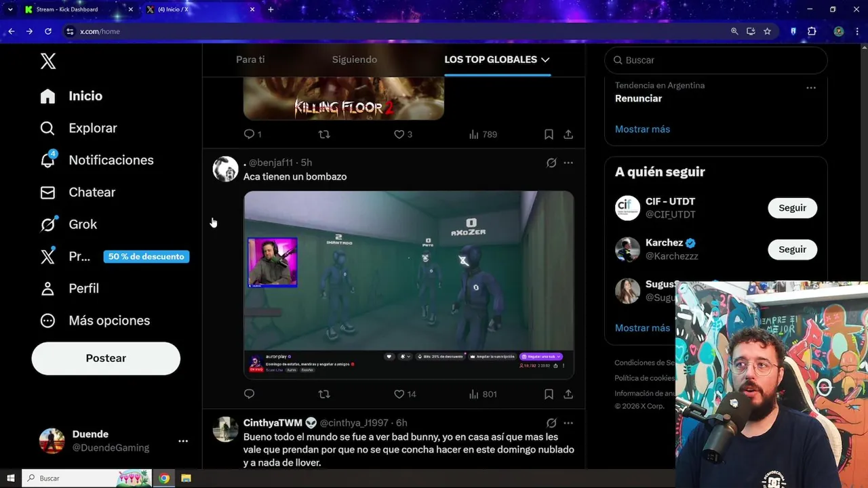
Task: Reply to the Killing Floor 2 post
Action: tap(249, 134)
